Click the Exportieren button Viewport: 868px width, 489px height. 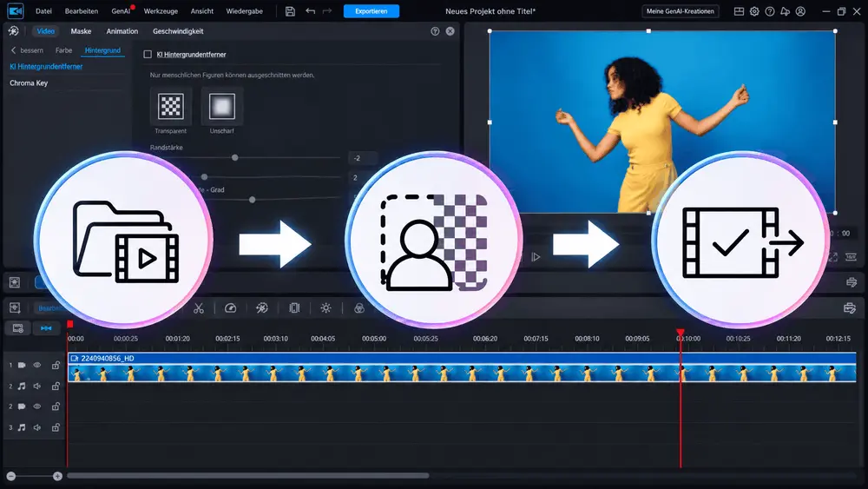(372, 11)
